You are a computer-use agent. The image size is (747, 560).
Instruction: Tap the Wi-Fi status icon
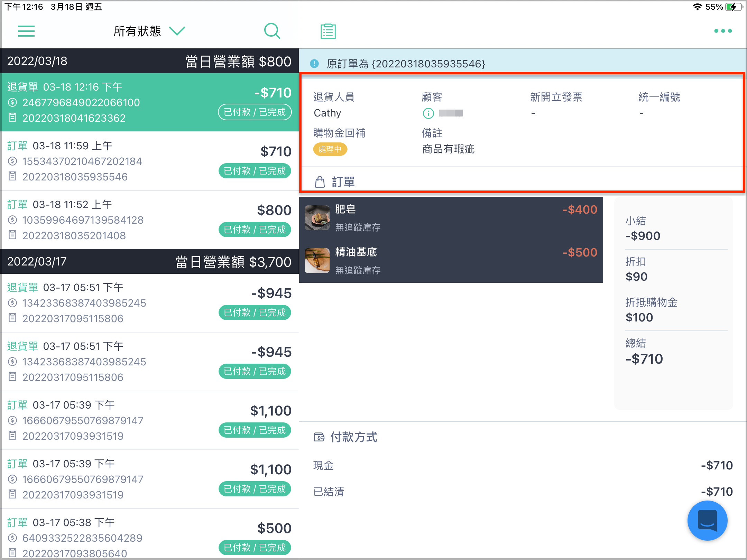coord(698,7)
